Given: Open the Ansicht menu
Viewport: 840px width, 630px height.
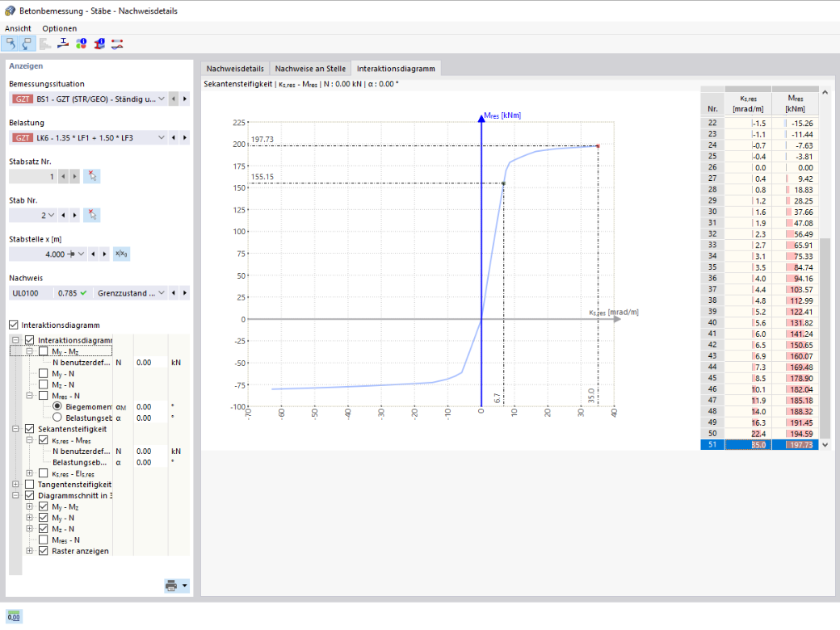Looking at the screenshot, I should coord(19,28).
